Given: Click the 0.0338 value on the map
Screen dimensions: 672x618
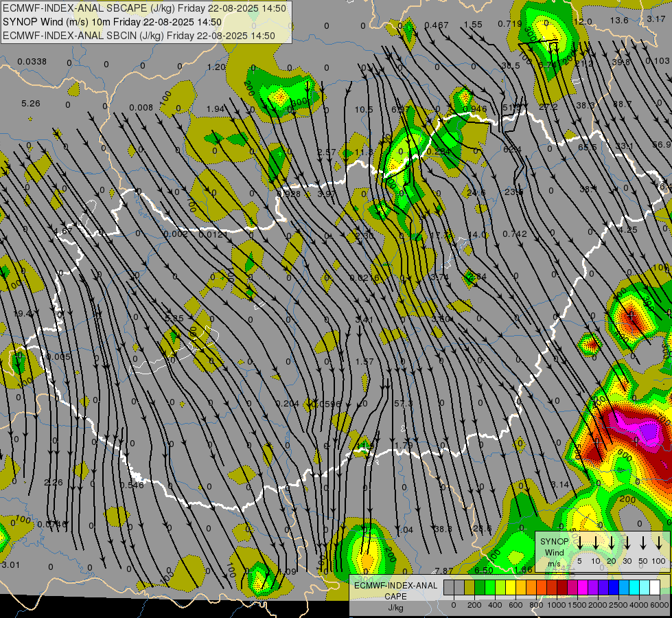Looking at the screenshot, I should 32,62.
